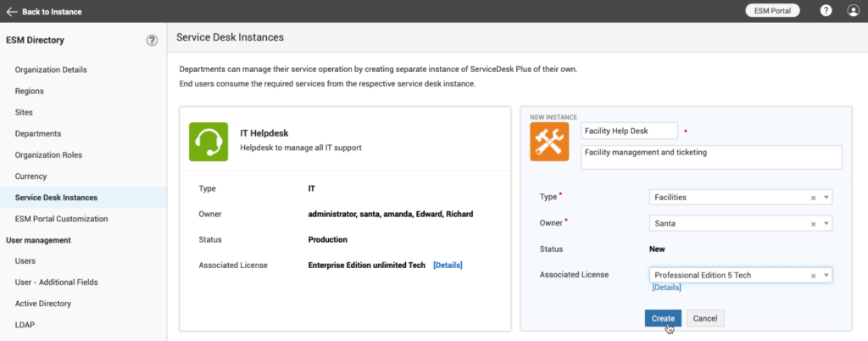Image resolution: width=868 pixels, height=341 pixels.
Task: Click the ESM Directory heading
Action: [35, 40]
